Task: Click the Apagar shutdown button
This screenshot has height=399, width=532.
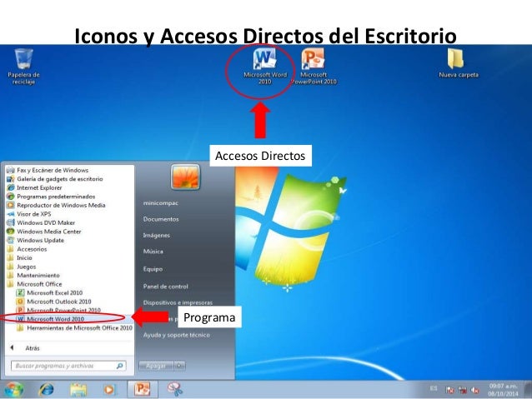Action: pos(157,366)
